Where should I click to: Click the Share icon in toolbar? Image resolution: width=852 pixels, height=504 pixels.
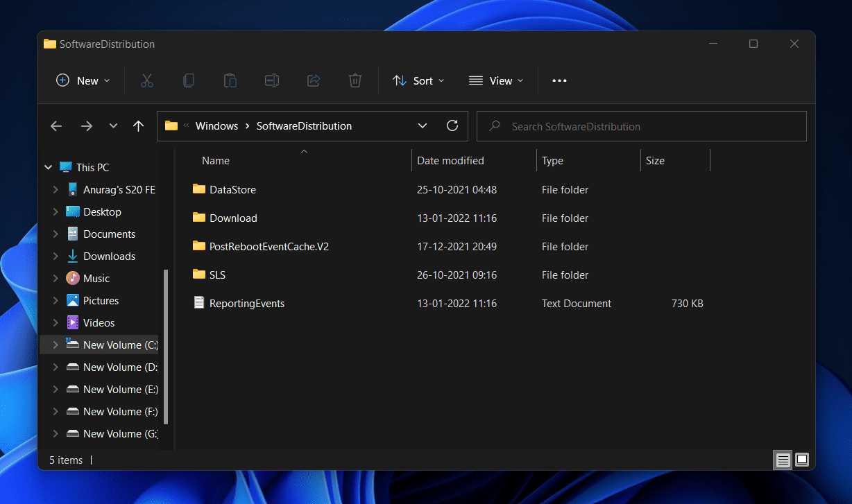[313, 80]
